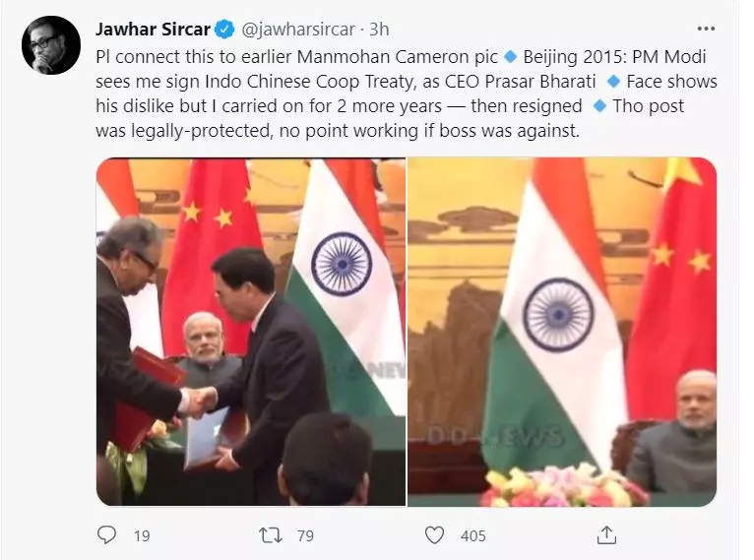Click the retweet count 79
Image resolution: width=754 pixels, height=560 pixels.
coord(305,535)
